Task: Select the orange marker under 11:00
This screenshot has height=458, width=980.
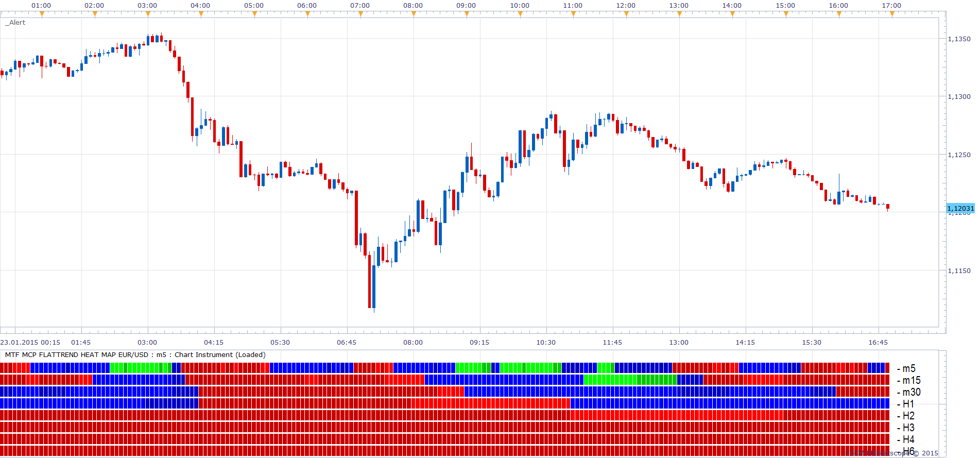Action: point(573,14)
